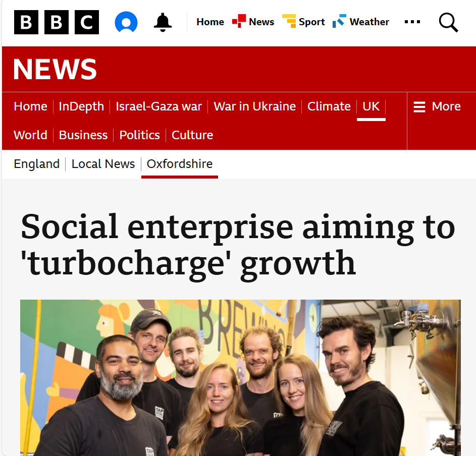
Task: Click the blue Weather icon
Action: tap(339, 21)
